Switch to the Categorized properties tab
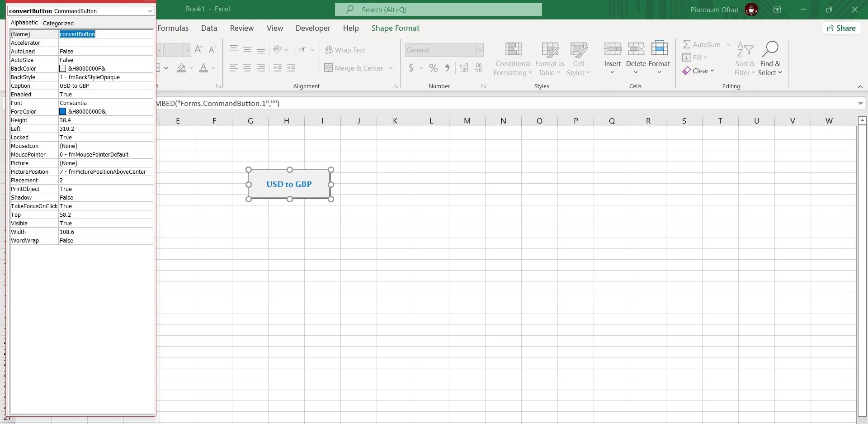 [58, 23]
